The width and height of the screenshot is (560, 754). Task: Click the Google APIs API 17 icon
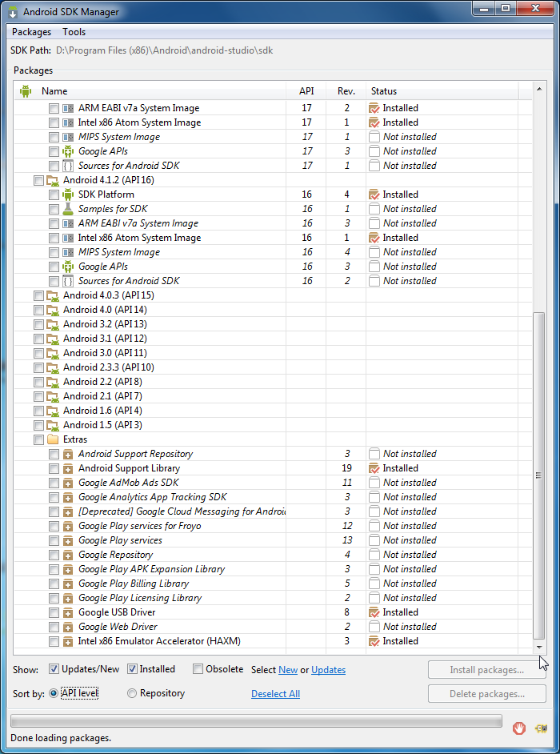pos(68,151)
